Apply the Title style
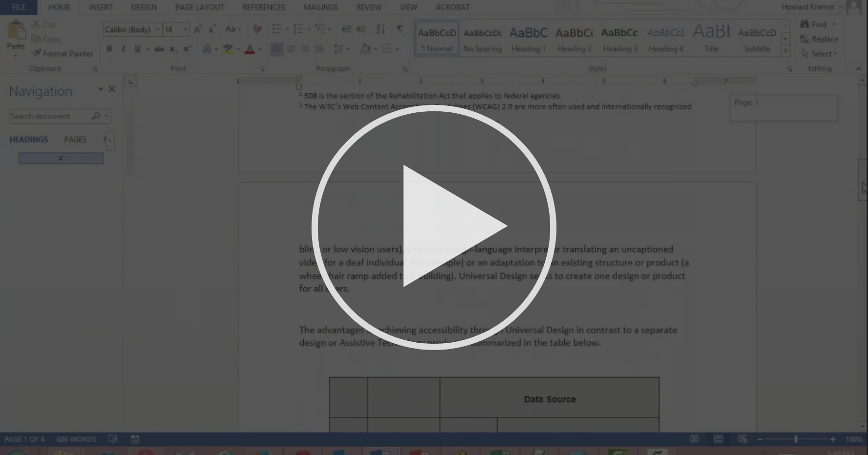 [711, 39]
